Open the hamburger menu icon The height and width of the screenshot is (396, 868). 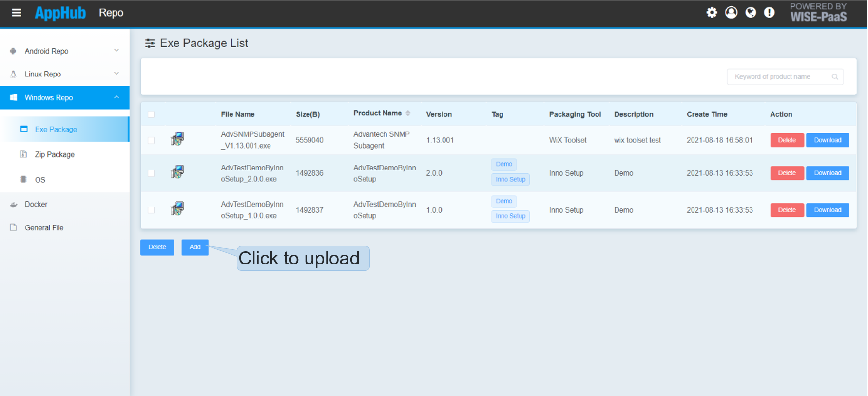pyautogui.click(x=17, y=13)
